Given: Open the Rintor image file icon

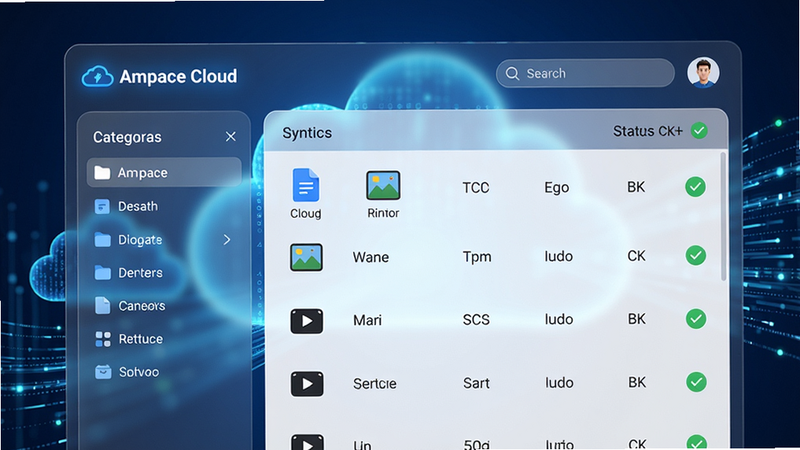Looking at the screenshot, I should (x=383, y=185).
